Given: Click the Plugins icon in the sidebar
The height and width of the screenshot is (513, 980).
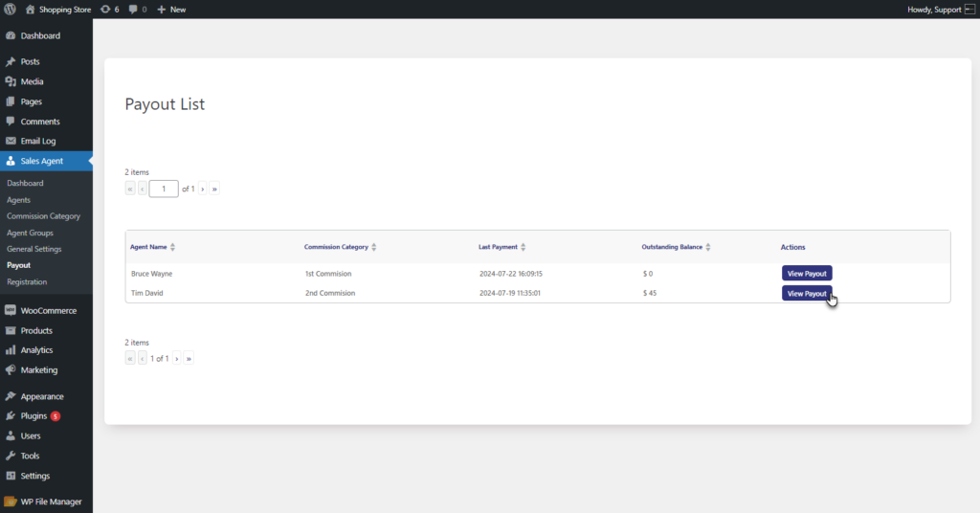Looking at the screenshot, I should tap(11, 416).
